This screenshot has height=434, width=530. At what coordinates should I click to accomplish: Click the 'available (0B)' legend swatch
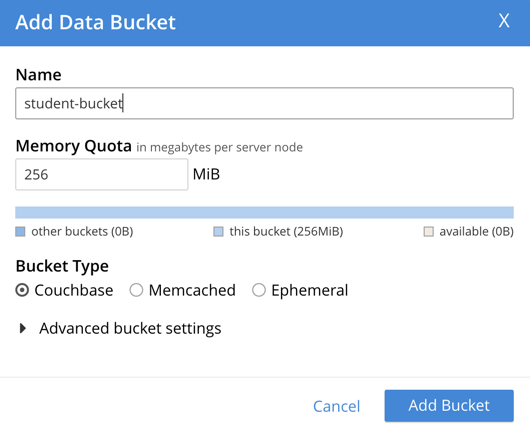coord(429,232)
